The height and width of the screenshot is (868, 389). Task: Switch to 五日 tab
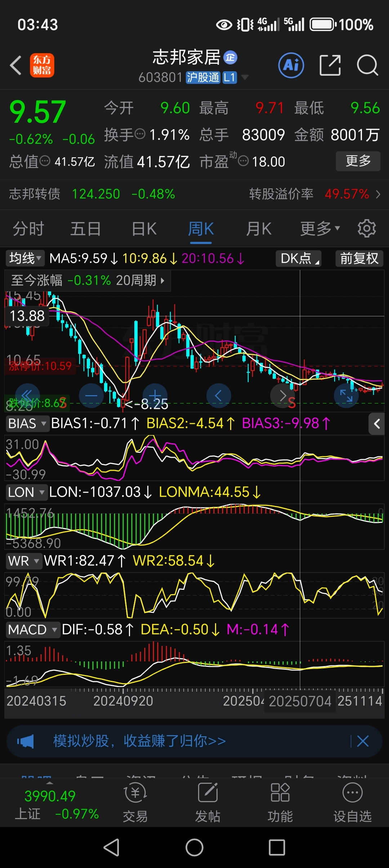pos(85,229)
